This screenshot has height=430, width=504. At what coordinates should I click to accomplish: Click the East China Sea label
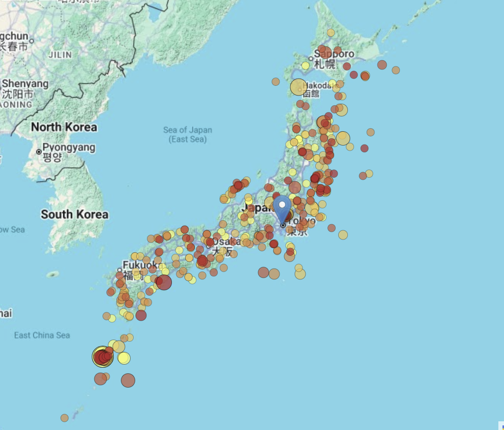(42, 336)
